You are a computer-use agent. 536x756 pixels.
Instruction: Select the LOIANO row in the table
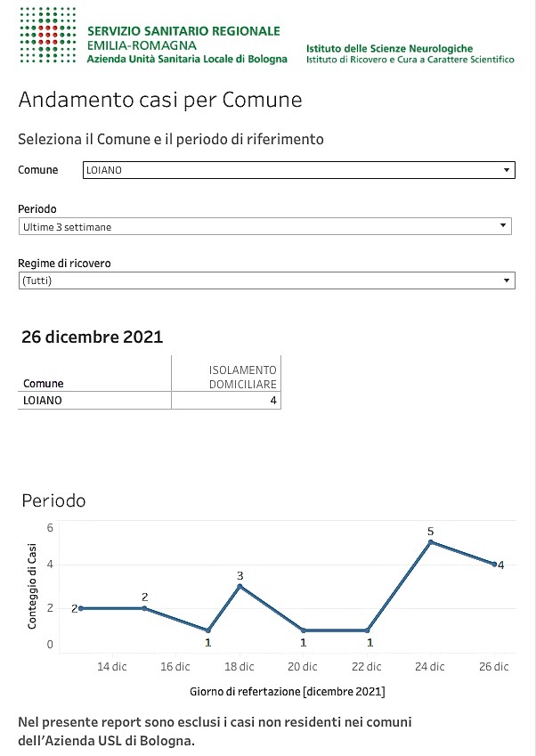point(150,400)
